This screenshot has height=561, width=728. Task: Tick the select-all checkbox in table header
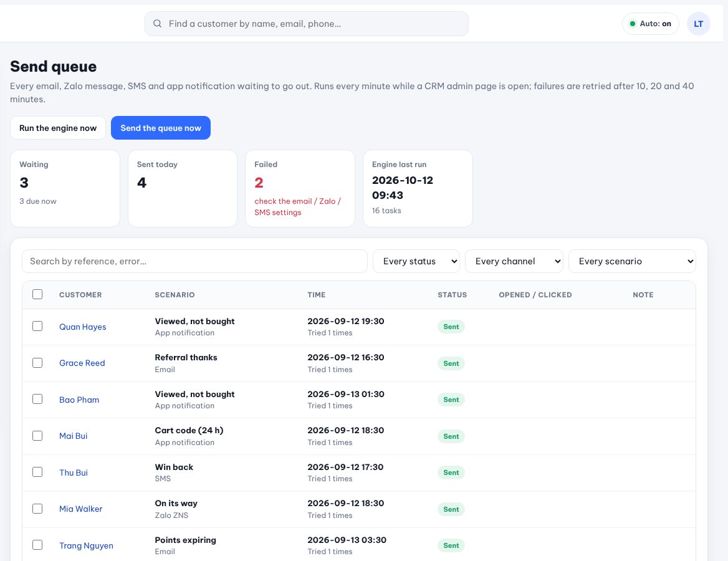(37, 294)
